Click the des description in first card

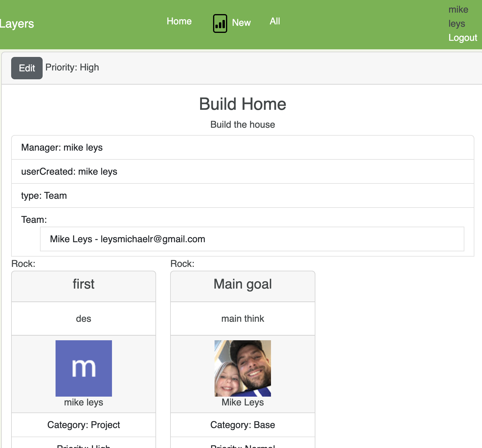[x=83, y=319]
